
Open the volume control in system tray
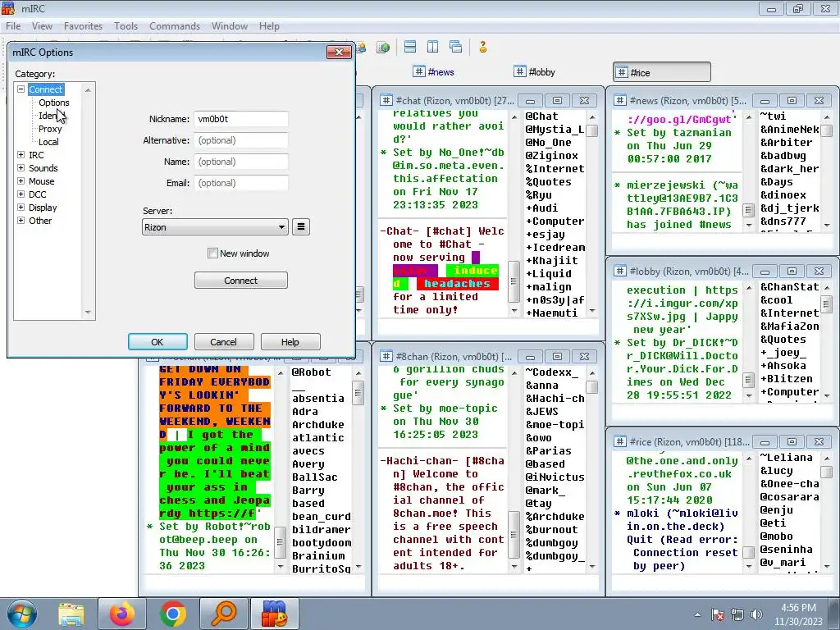click(757, 614)
